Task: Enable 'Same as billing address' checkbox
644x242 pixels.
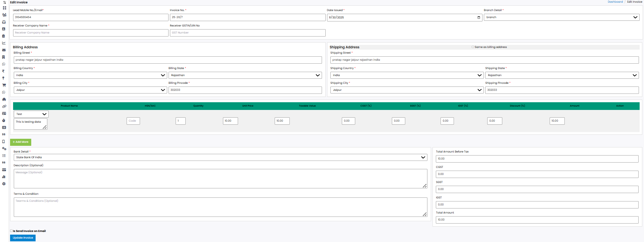Action: tap(473, 47)
